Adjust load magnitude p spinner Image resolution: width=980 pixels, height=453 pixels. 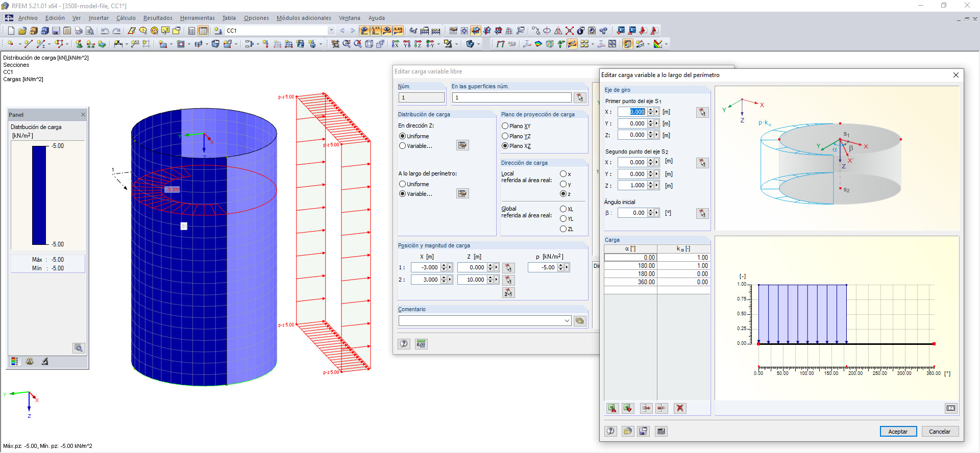pyautogui.click(x=560, y=267)
